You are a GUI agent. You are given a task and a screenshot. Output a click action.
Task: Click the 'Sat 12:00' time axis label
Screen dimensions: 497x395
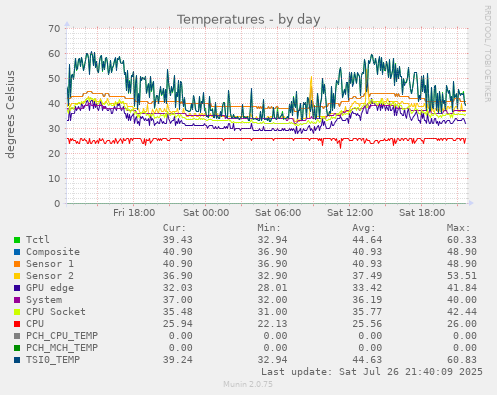pos(350,213)
